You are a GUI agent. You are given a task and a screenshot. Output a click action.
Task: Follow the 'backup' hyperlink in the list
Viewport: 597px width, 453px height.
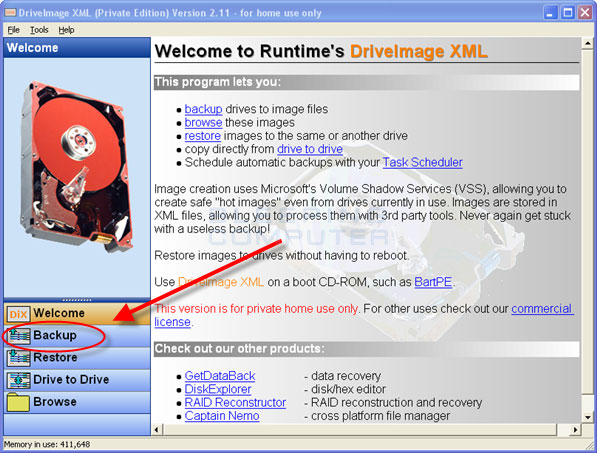coord(203,109)
